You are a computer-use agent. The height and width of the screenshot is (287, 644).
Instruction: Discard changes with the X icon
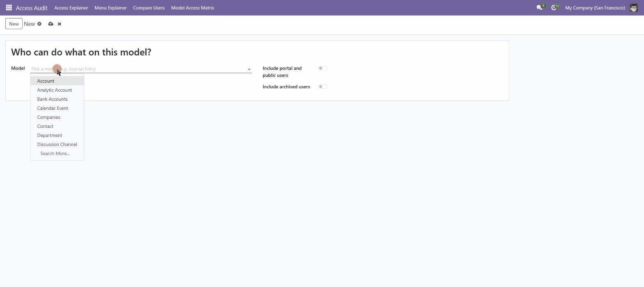tap(60, 24)
